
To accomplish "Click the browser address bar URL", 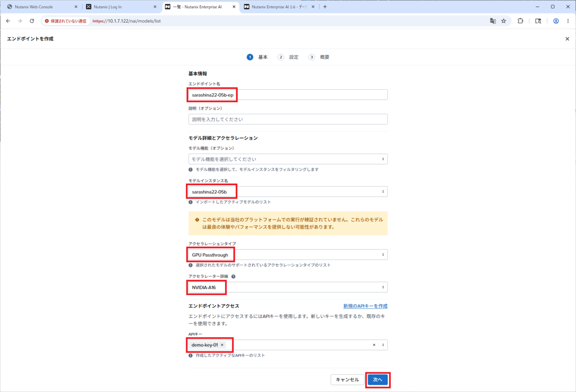I will pos(126,21).
